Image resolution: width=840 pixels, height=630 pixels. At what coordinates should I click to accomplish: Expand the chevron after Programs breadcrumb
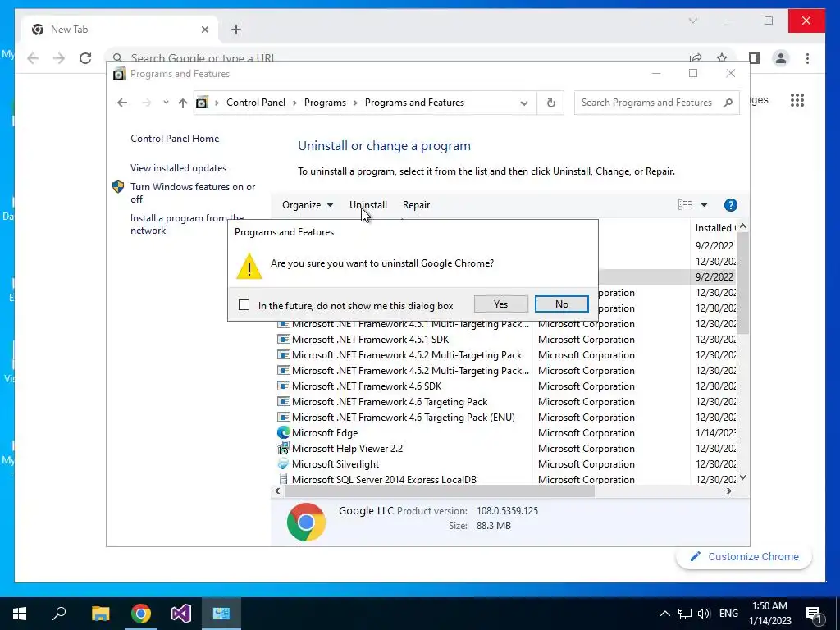tap(355, 103)
